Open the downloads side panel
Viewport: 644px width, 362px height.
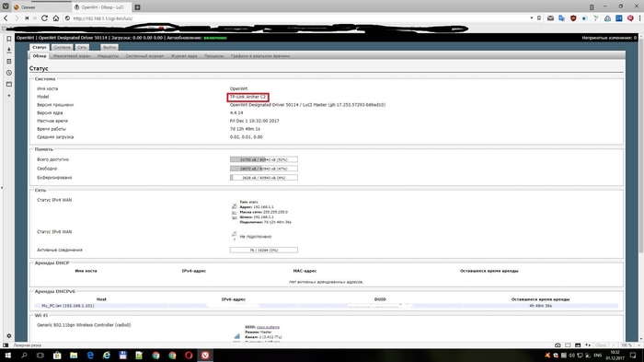click(x=8, y=50)
